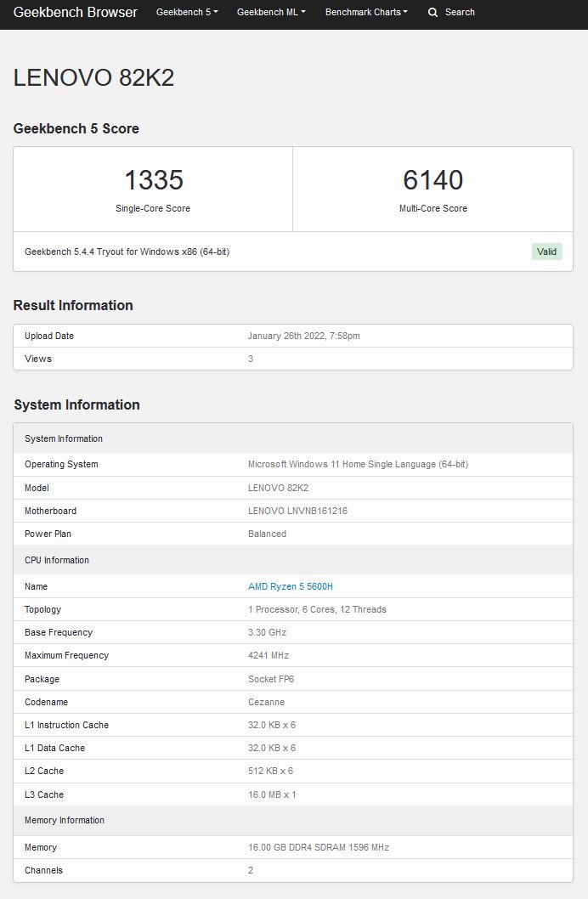Screen dimensions: 588x899
Task: Click the LENOVO 82K2 page heading
Action: pyautogui.click(x=93, y=78)
